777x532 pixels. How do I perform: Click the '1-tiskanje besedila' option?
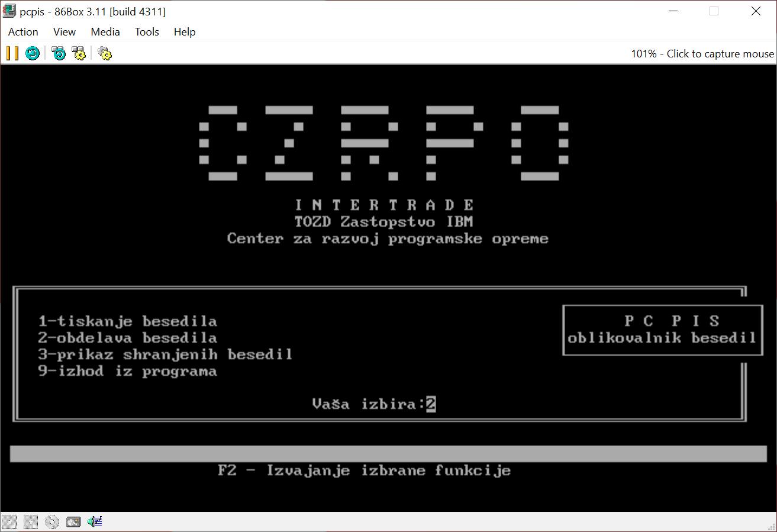coord(128,321)
